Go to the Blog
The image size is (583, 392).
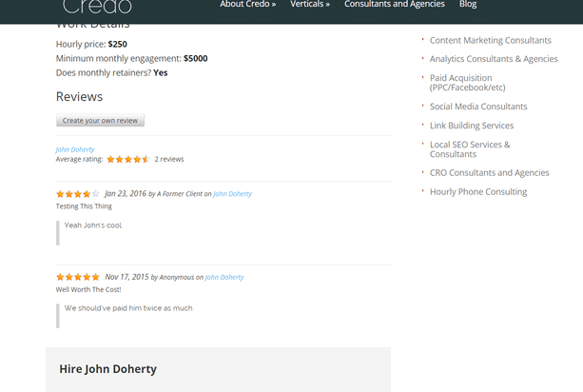pos(468,4)
